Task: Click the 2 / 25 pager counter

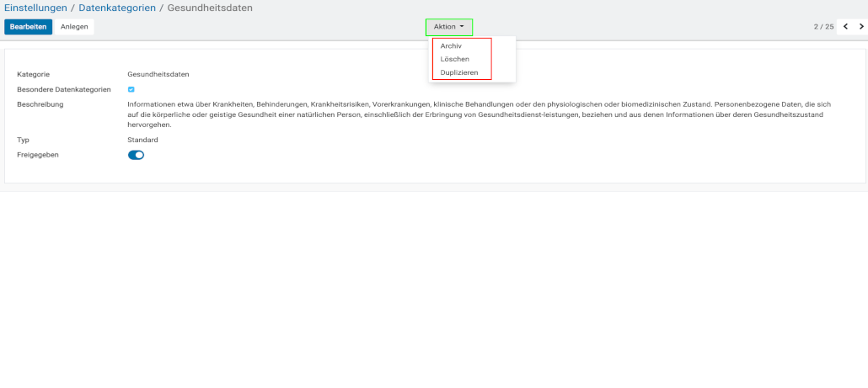Action: 823,27
